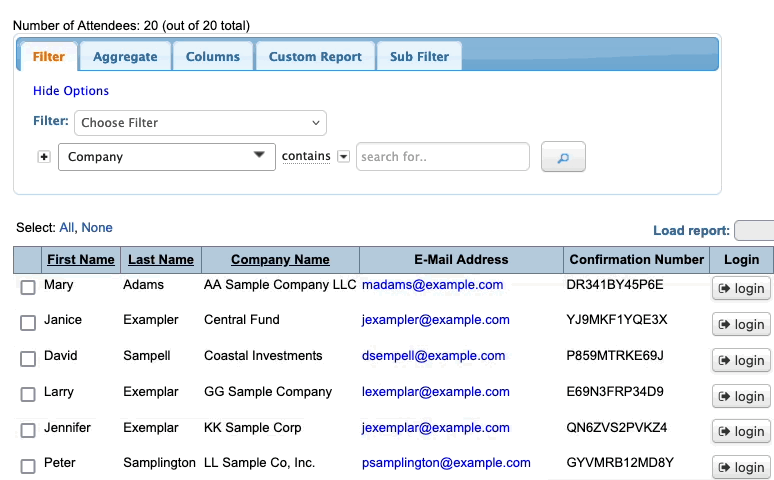774x480 pixels.
Task: Open email link jexemplar@example.com
Action: pyautogui.click(x=435, y=428)
